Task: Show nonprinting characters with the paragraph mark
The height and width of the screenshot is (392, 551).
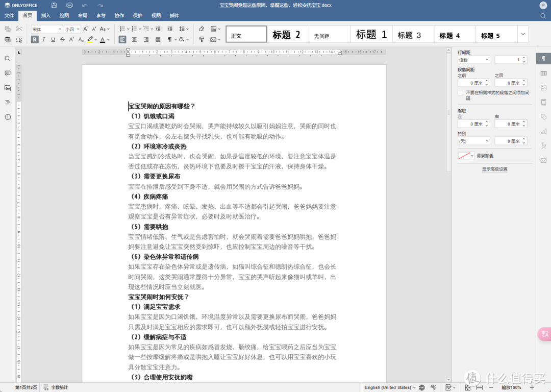Action: click(169, 39)
